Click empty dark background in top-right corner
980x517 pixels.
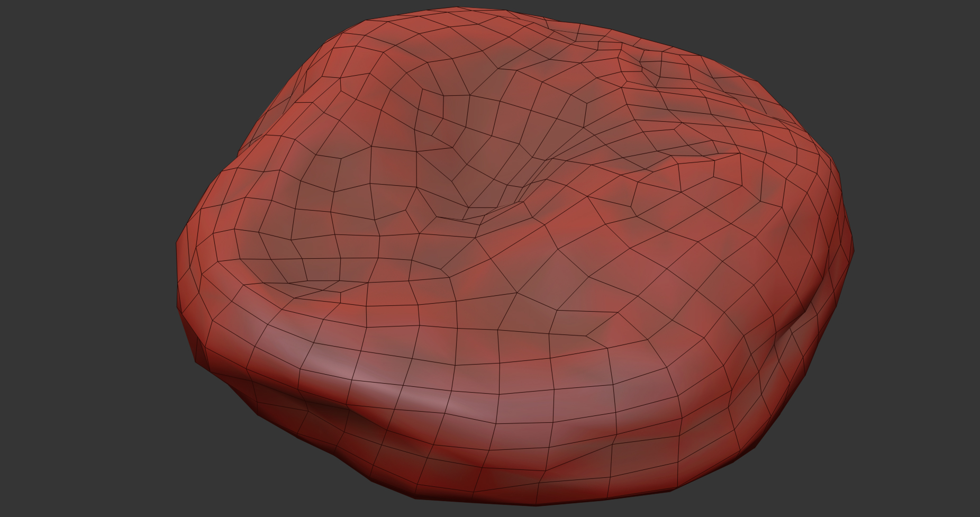pyautogui.click(x=926, y=42)
